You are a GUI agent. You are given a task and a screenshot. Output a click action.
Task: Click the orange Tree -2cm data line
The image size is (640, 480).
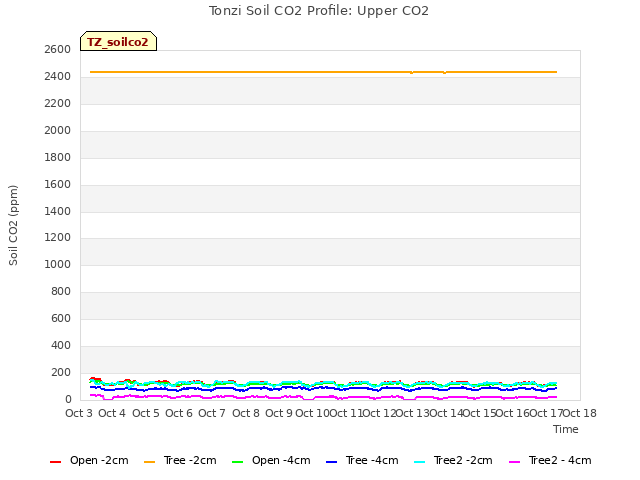point(323,72)
